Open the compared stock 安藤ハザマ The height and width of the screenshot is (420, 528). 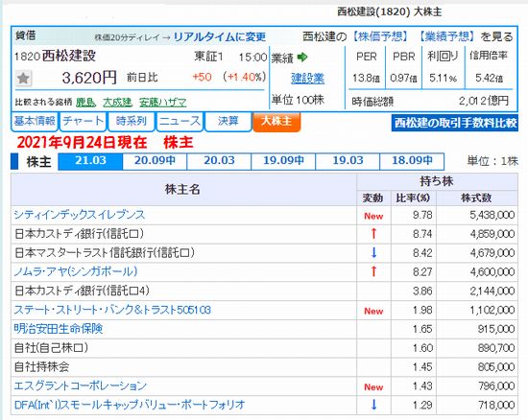[x=163, y=102]
